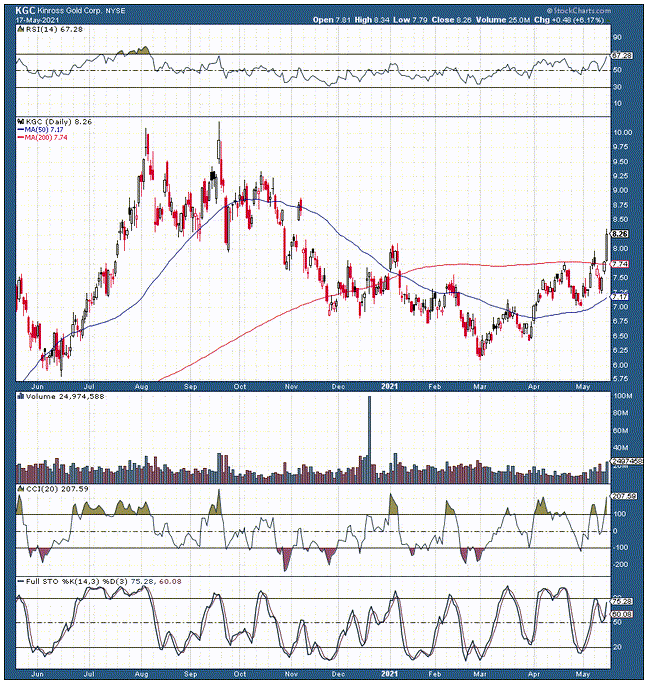Click the red 7.74 MA tag on price axis
The height and width of the screenshot is (687, 648).
[x=620, y=264]
